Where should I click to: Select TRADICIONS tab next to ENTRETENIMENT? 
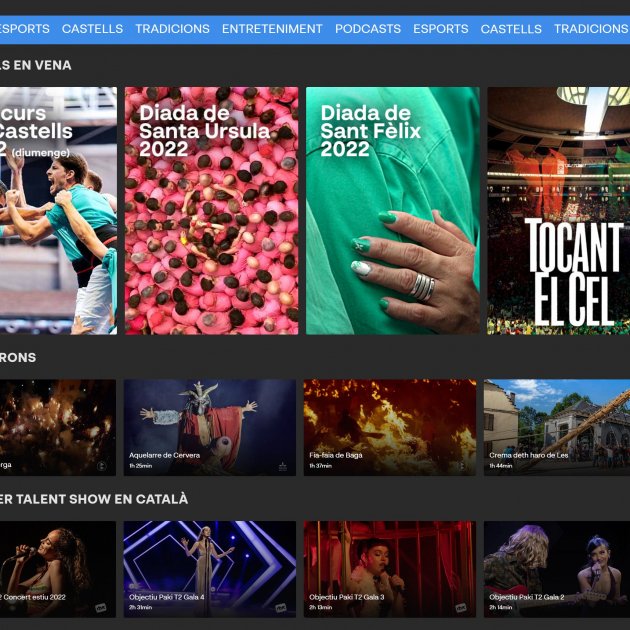(x=172, y=29)
